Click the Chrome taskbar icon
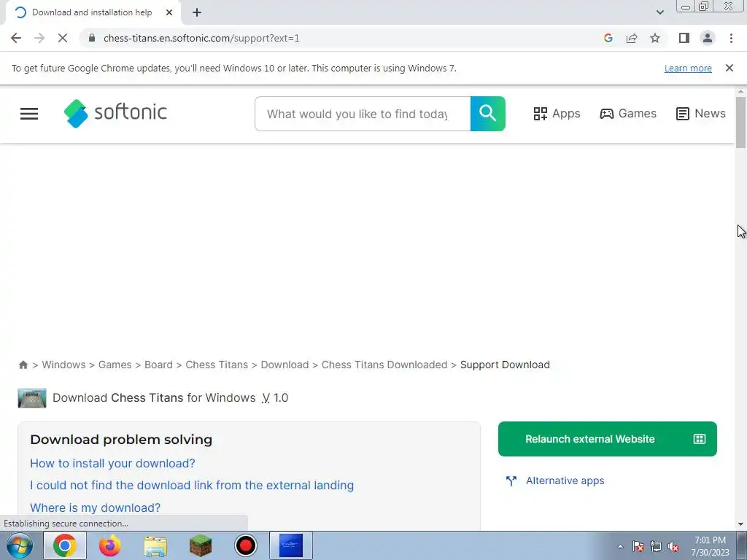Viewport: 747px width, 560px height. (65, 545)
